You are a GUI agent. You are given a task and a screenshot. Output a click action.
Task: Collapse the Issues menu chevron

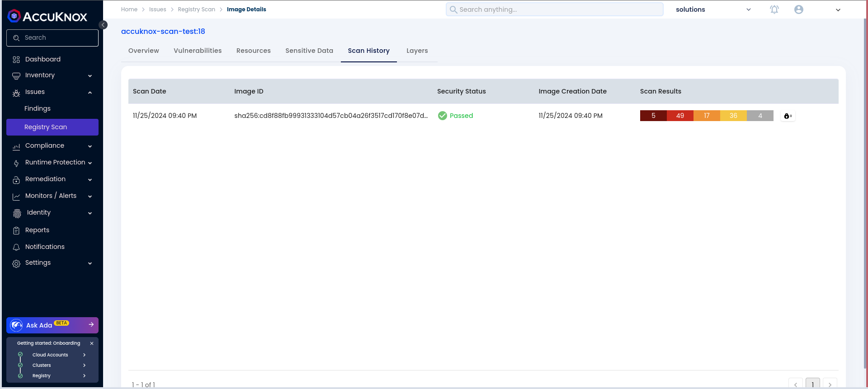[90, 93]
